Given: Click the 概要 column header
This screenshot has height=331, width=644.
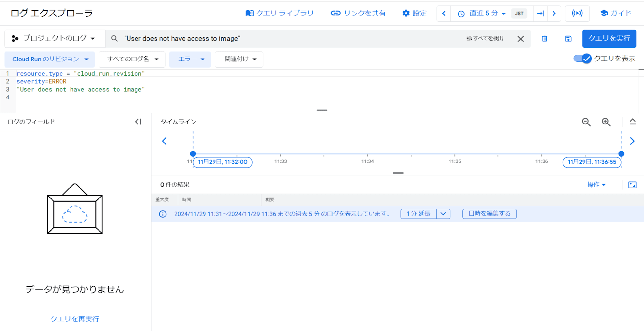Looking at the screenshot, I should coord(270,200).
